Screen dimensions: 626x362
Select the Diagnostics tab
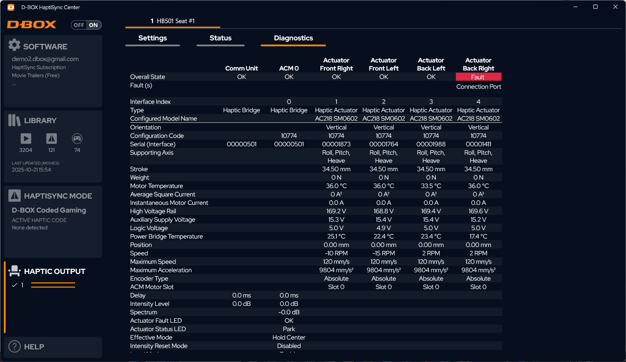[x=293, y=38]
